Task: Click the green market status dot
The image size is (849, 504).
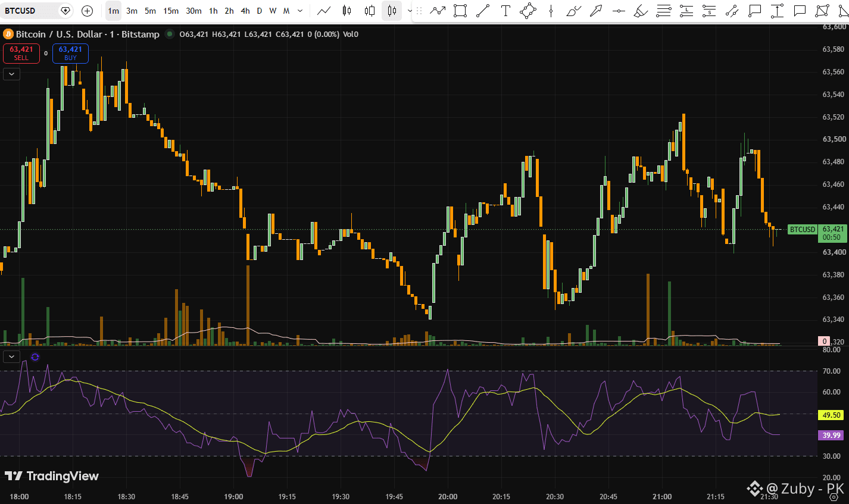Action: 170,35
